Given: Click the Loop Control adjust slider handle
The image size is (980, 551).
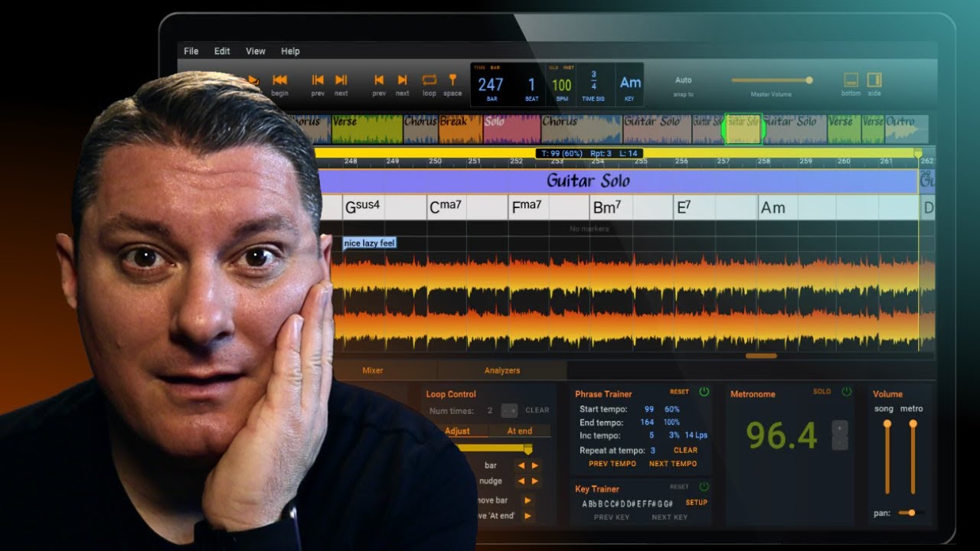Looking at the screenshot, I should (x=528, y=448).
